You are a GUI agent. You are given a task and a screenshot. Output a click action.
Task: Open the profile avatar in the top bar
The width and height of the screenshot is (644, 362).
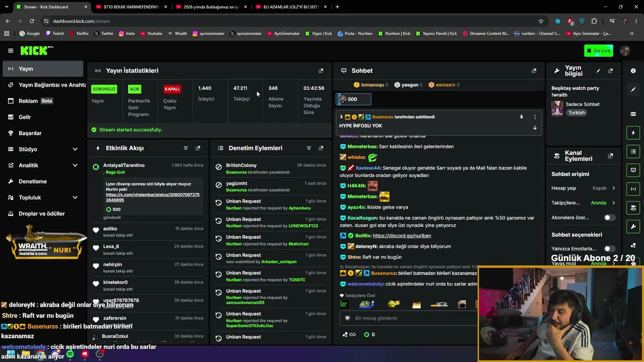click(x=625, y=50)
